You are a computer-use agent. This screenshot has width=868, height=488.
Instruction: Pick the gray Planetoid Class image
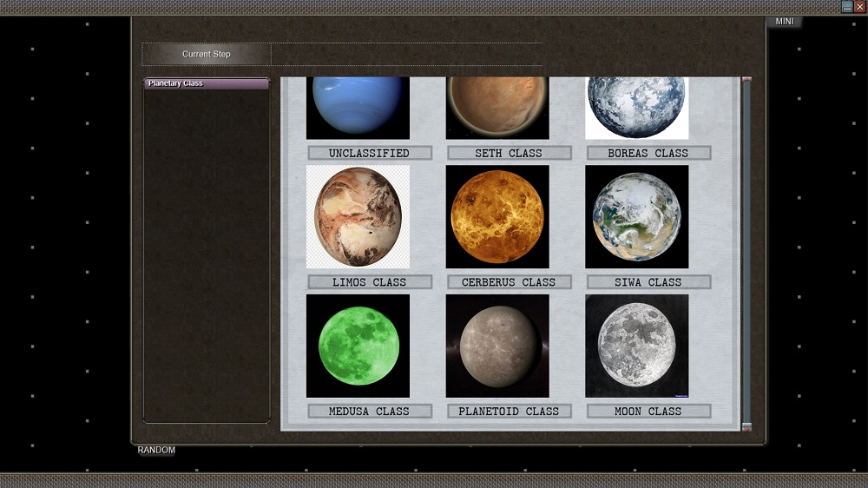tap(497, 346)
